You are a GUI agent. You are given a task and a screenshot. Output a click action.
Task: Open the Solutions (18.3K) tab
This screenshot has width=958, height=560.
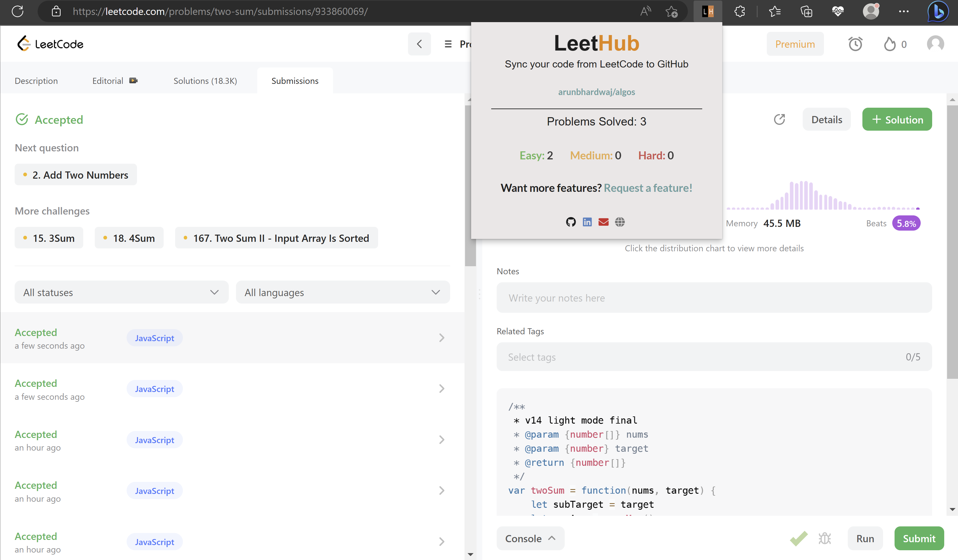point(205,81)
